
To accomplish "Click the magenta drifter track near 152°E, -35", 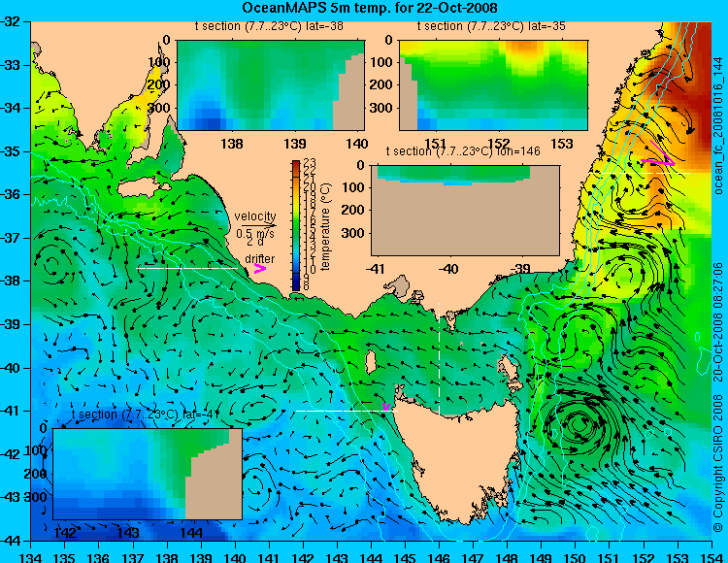I will (658, 154).
